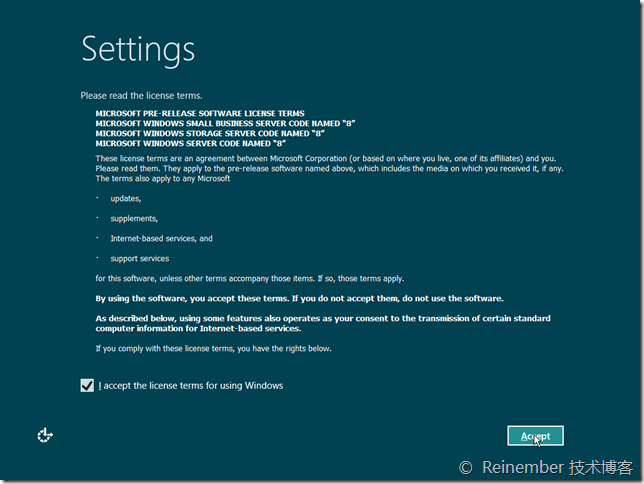Click 'Please read the license terms.' text
Screen dimensions: 644x484
[141, 96]
